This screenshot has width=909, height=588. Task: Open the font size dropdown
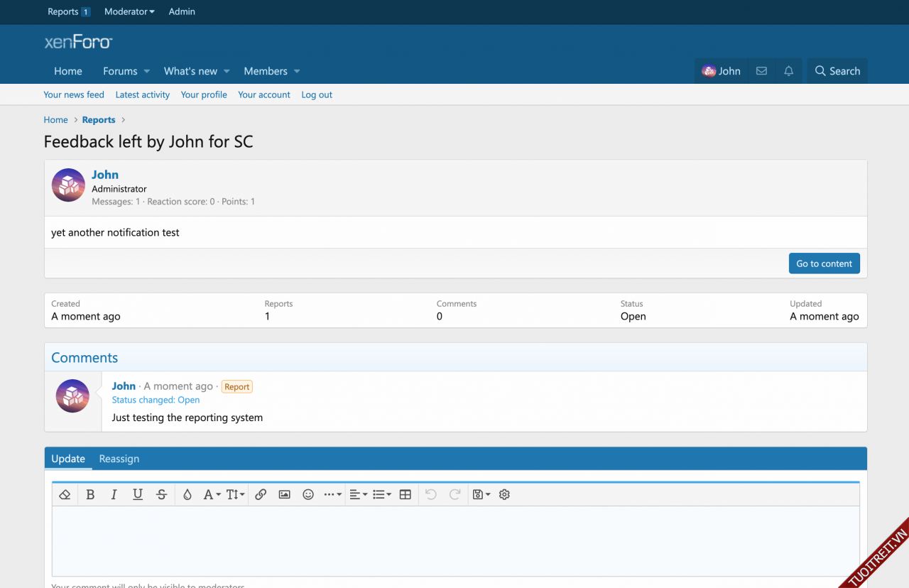235,494
